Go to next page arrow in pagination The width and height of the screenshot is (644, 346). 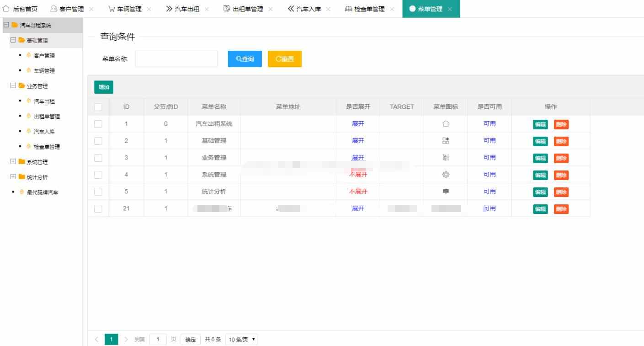(126, 340)
